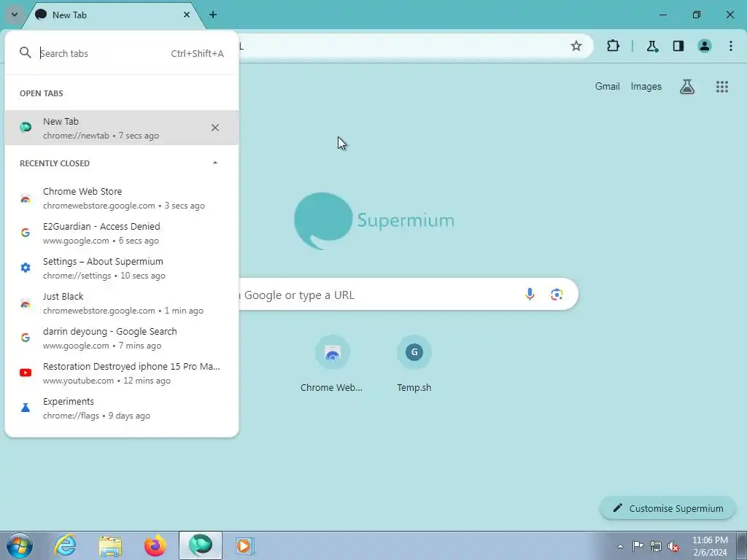Open the profile avatar menu
747x560 pixels.
point(705,46)
